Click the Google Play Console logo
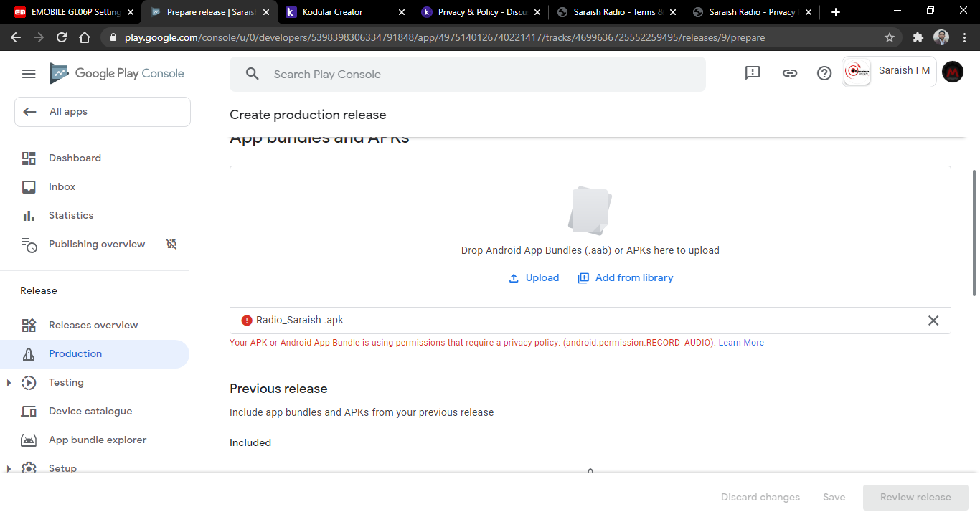This screenshot has width=980, height=522. pyautogui.click(x=117, y=73)
